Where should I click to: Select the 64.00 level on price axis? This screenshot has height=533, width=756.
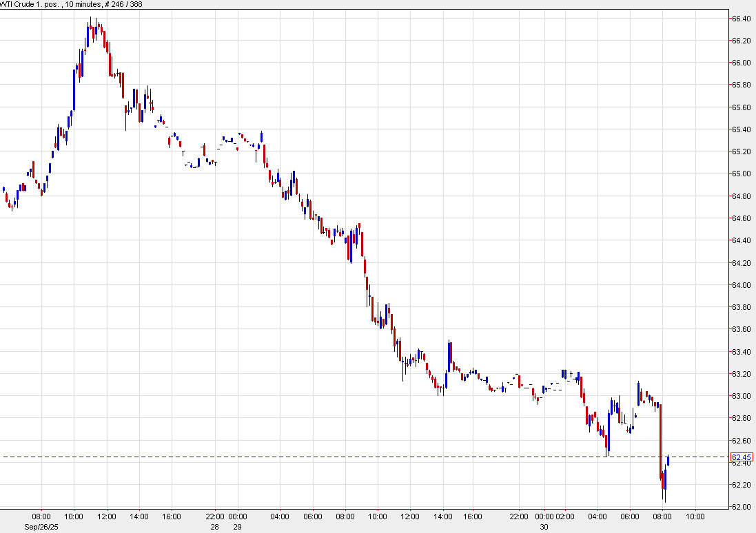point(742,285)
